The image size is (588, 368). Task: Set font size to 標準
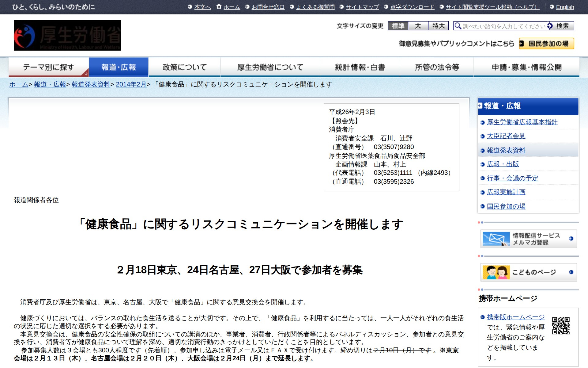398,26
